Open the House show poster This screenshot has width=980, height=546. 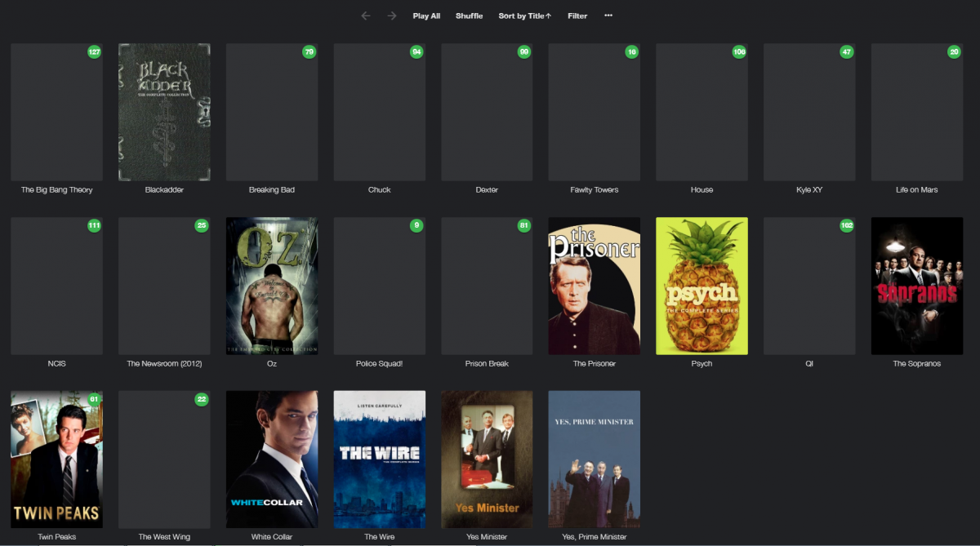pos(702,113)
